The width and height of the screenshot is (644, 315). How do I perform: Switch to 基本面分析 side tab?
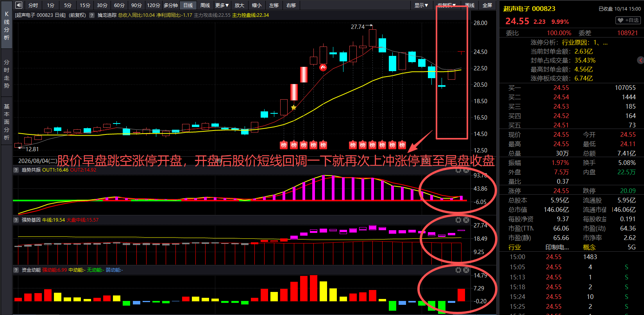pyautogui.click(x=7, y=122)
